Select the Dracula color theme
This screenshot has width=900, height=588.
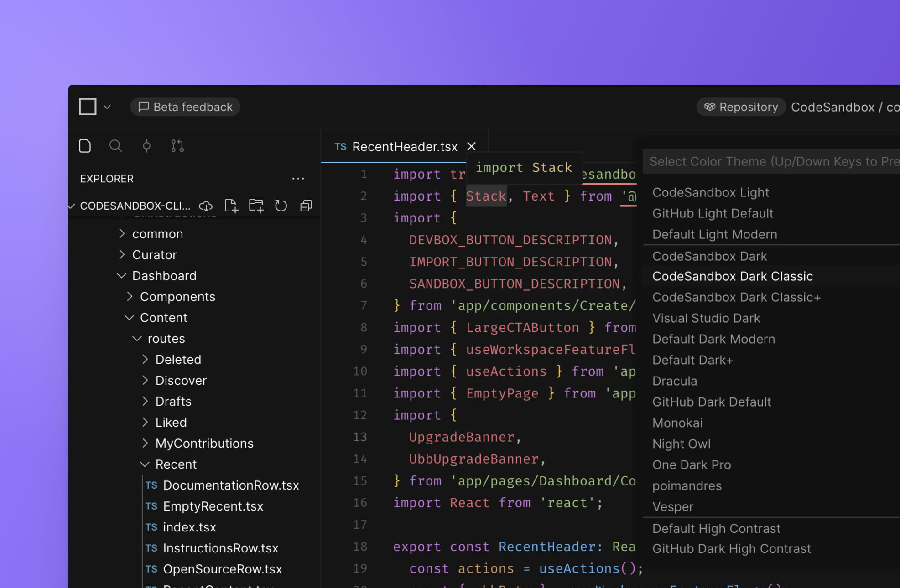[x=675, y=381]
